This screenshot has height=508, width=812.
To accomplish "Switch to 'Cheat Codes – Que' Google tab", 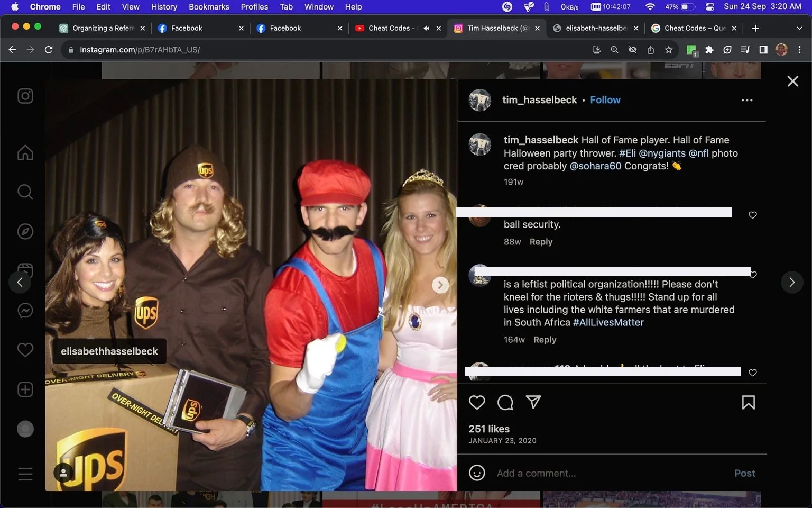I will click(x=694, y=28).
